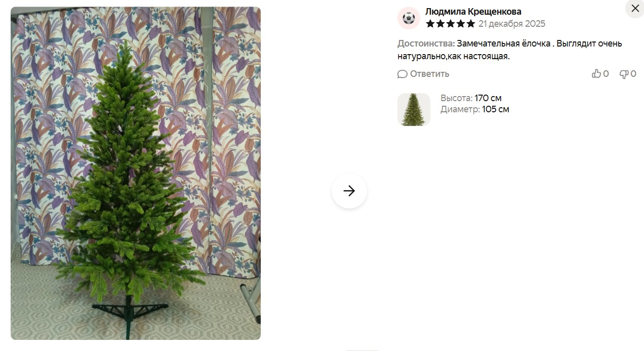Click the dislike counter showing 0
This screenshot has height=351, width=644.
pos(633,74)
